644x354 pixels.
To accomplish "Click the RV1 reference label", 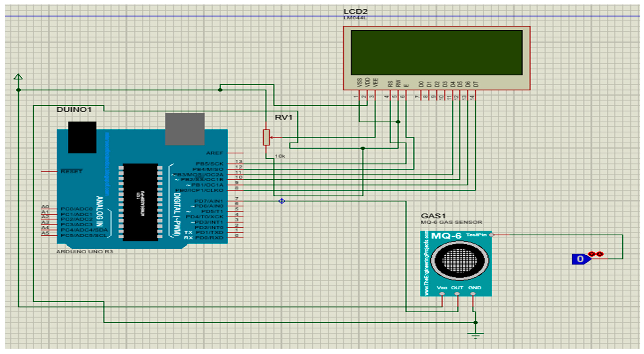I will 283,117.
